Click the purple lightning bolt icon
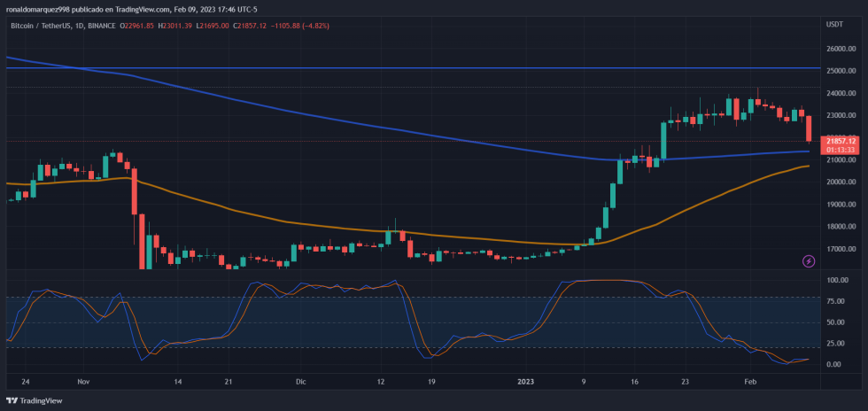Image resolution: width=868 pixels, height=411 pixels. tap(809, 260)
